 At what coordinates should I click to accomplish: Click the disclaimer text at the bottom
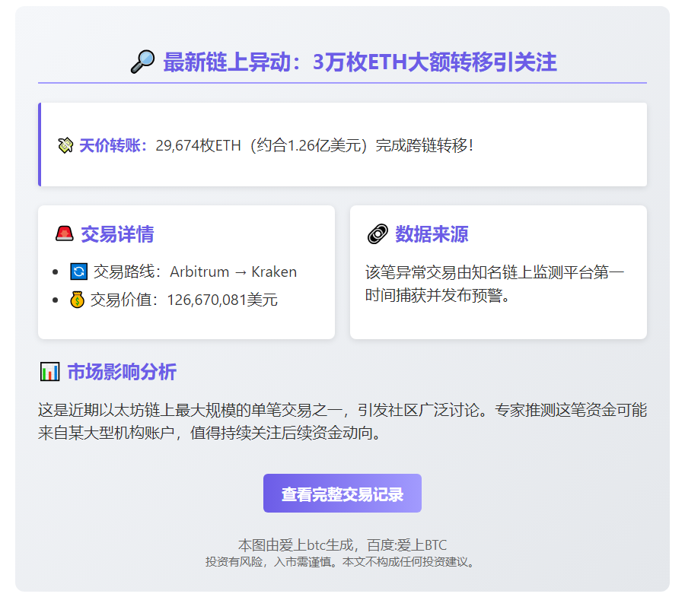coord(342,564)
